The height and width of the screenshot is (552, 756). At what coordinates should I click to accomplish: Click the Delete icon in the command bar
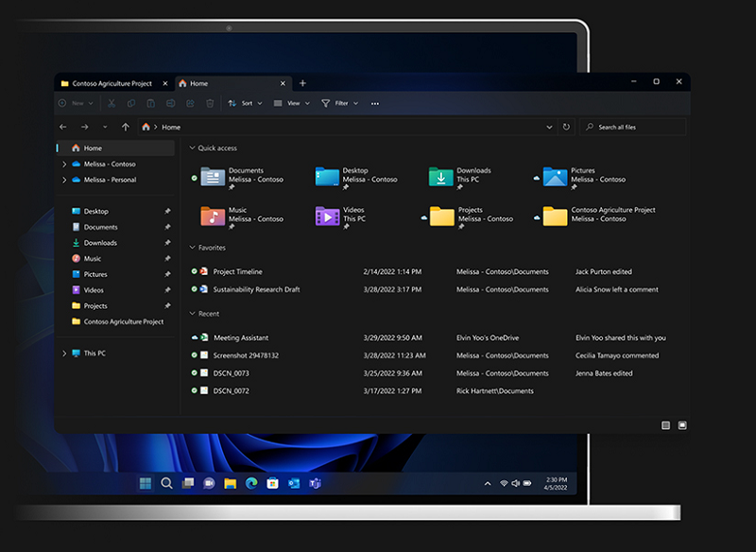pos(208,104)
